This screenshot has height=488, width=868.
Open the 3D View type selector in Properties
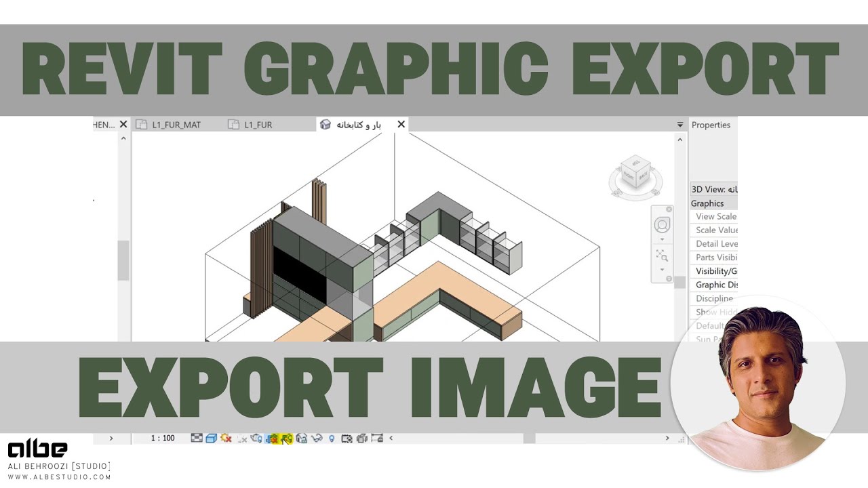point(713,189)
